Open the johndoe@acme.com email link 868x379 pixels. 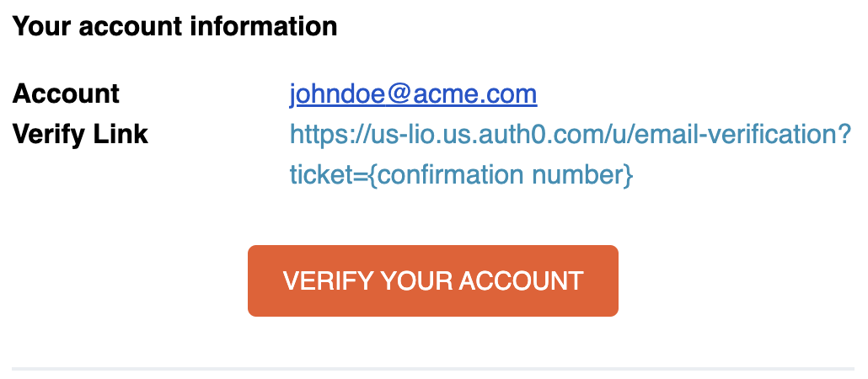coord(413,94)
